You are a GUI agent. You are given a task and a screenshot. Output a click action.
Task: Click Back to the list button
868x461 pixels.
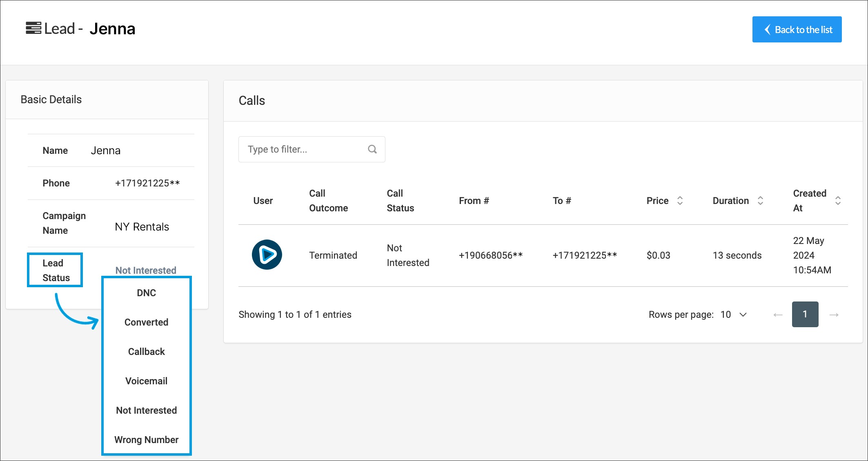(797, 29)
